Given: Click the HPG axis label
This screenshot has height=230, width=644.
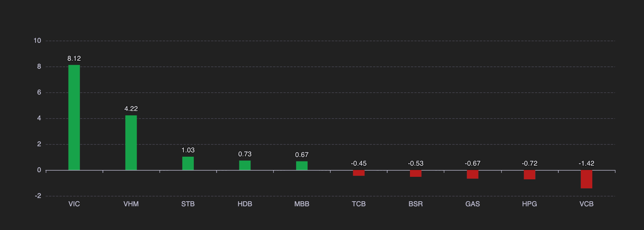Looking at the screenshot, I should pyautogui.click(x=529, y=204).
